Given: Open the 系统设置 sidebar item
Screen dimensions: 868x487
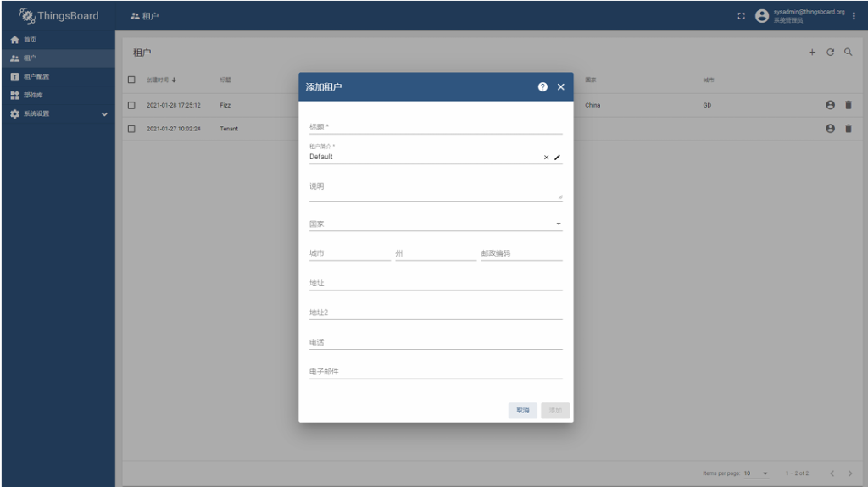Looking at the screenshot, I should tap(58, 113).
